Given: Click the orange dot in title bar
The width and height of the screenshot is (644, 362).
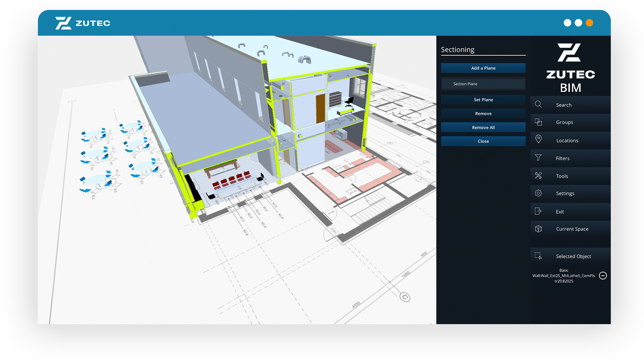Looking at the screenshot, I should [589, 23].
